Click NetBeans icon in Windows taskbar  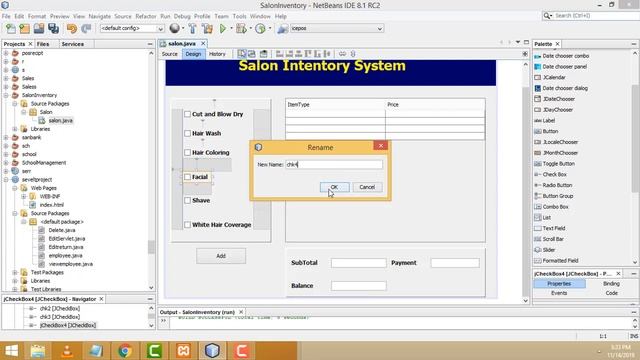click(212, 351)
